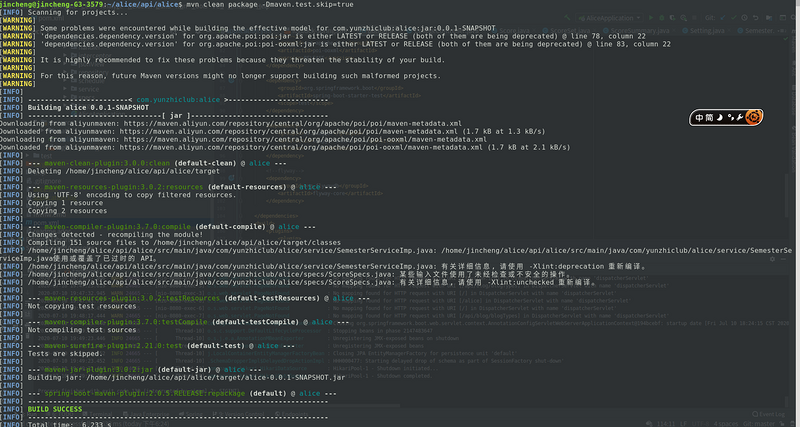Viewport: 800px width, 427px height.
Task: Click the aliyun poi-ooxml maven-metadata.xml download URL
Action: tap(305, 139)
